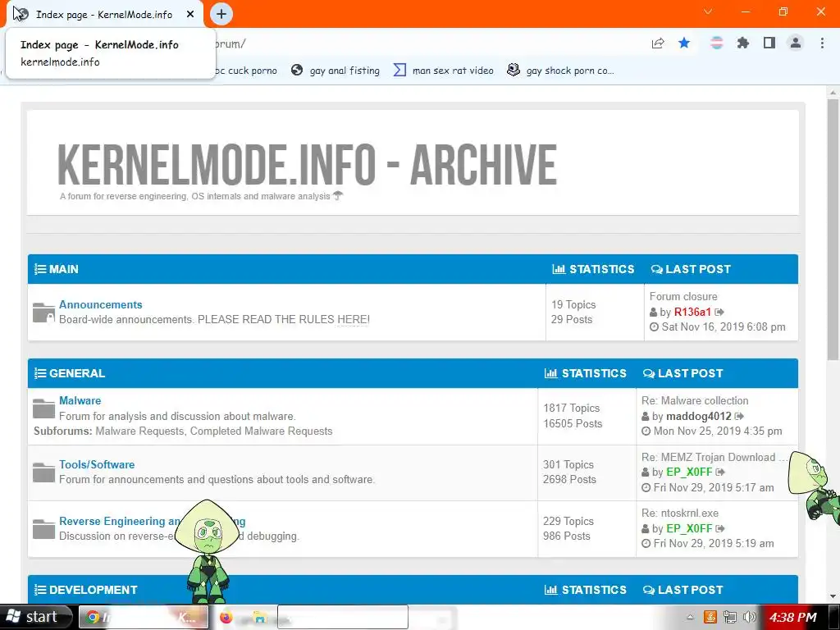
Task: View EP_X0FF profile in Tools/Software row
Action: click(x=689, y=472)
